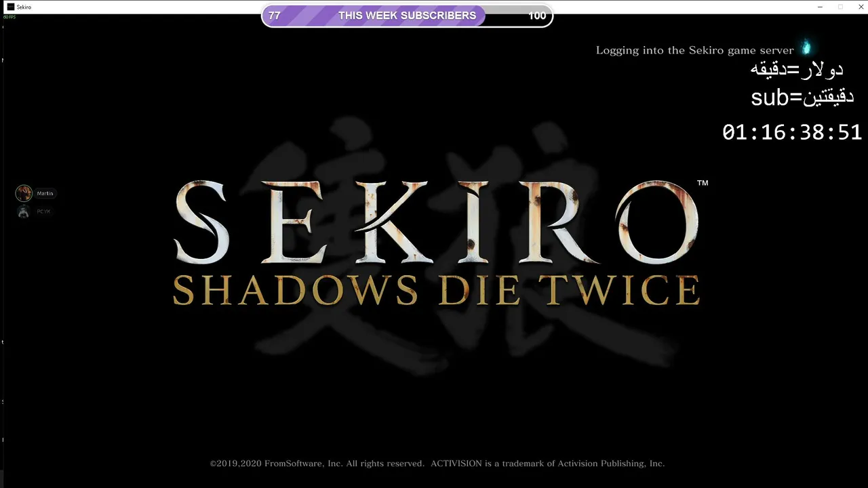
Task: Click the Sekiro app icon in title bar
Action: [x=10, y=7]
